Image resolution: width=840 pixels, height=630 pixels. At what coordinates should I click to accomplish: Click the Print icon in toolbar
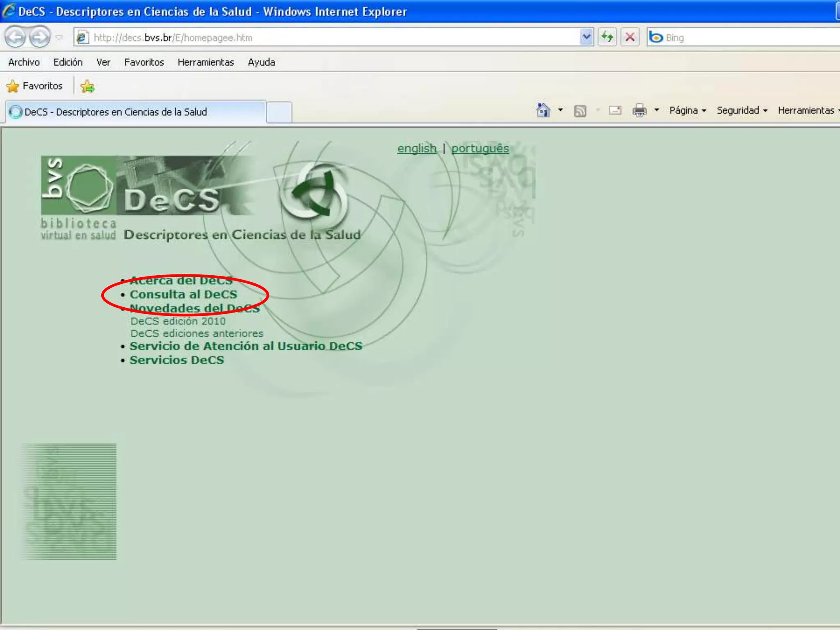(x=639, y=110)
